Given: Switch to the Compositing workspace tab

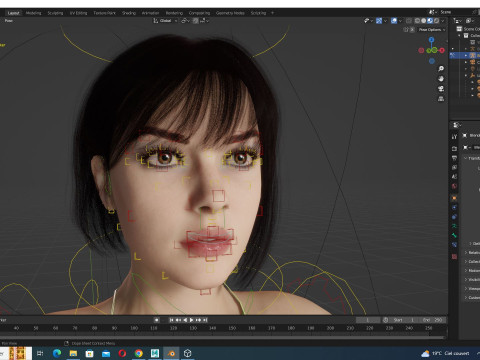Looking at the screenshot, I should click(x=199, y=13).
